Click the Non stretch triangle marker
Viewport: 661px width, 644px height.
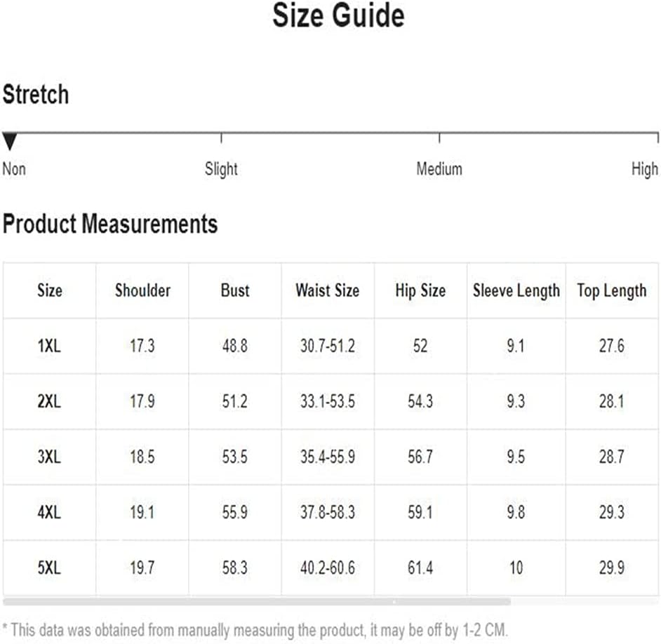(x=9, y=141)
